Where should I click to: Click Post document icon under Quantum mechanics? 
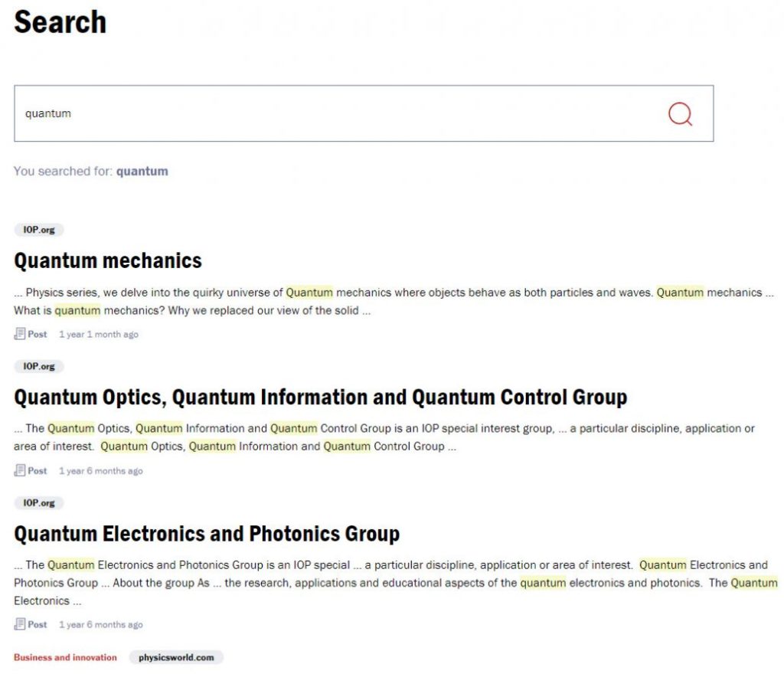tap(19, 334)
